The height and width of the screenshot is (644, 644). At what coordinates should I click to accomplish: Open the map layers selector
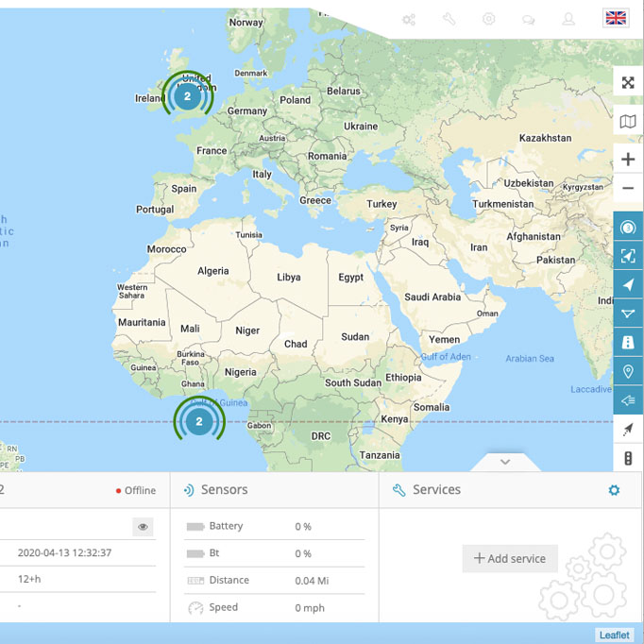click(x=628, y=122)
